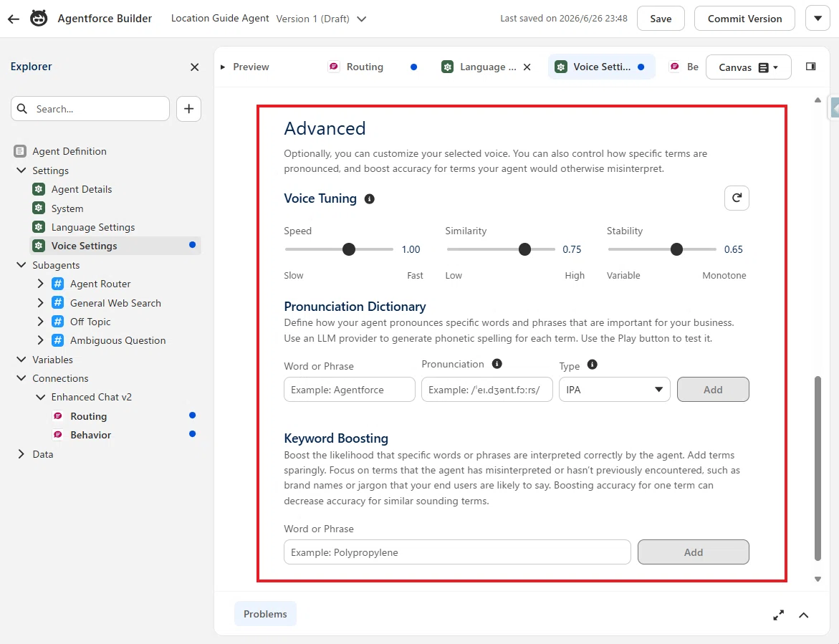
Task: Click Add in Keyword Boosting
Action: 694,552
